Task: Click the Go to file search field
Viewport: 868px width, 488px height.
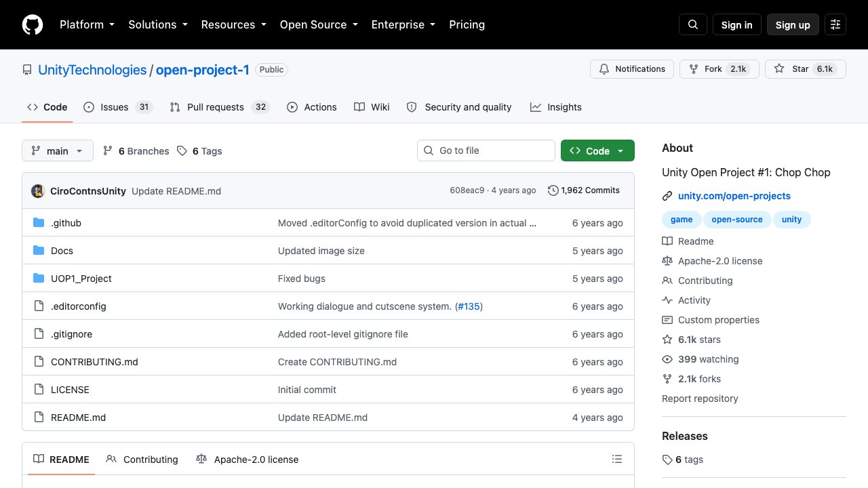Action: click(486, 150)
